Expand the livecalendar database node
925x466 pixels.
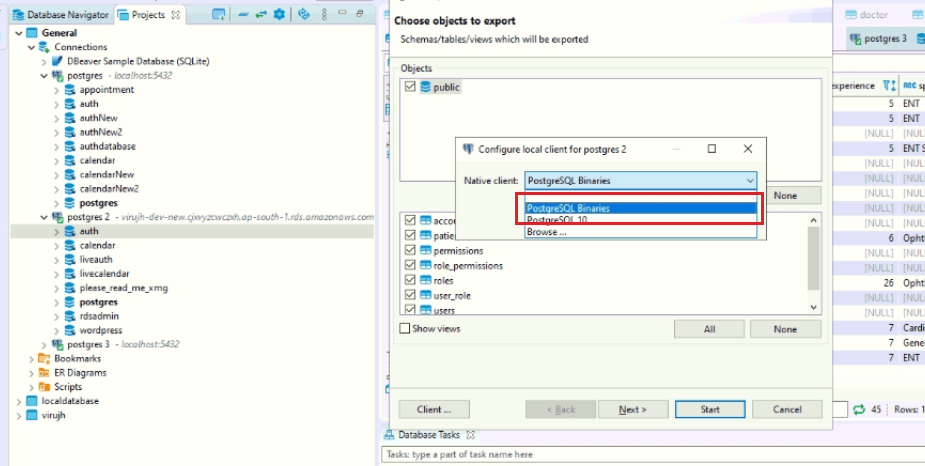[57, 274]
